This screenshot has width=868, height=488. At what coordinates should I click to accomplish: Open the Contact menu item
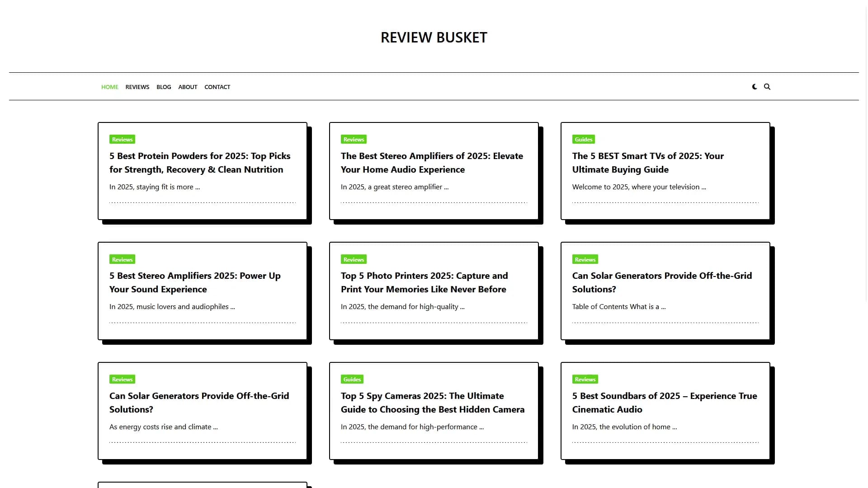pyautogui.click(x=217, y=87)
